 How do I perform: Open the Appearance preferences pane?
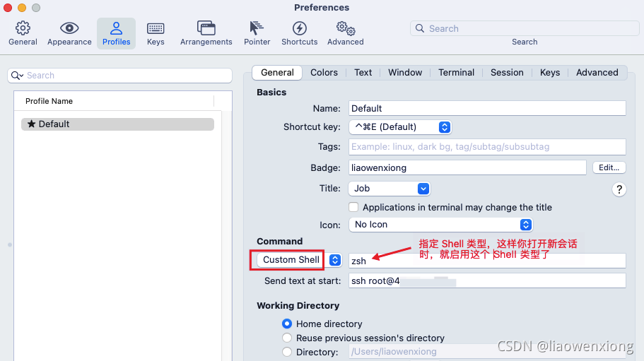[69, 34]
